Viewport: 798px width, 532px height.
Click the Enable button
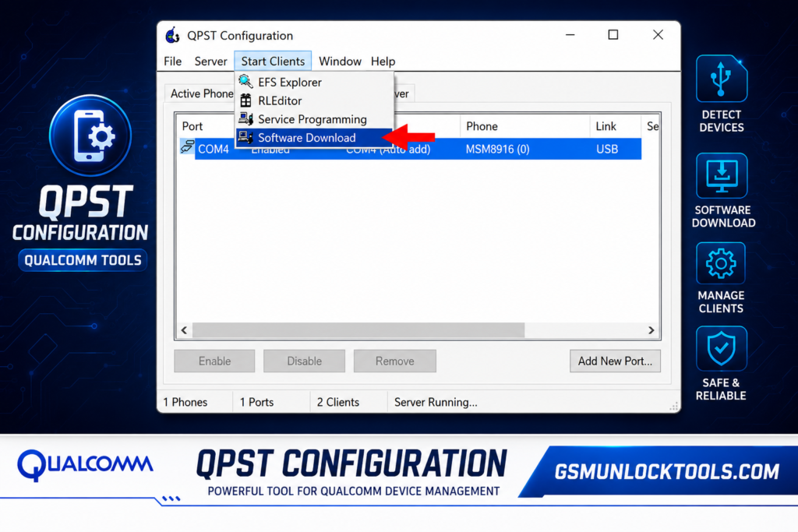pyautogui.click(x=214, y=361)
